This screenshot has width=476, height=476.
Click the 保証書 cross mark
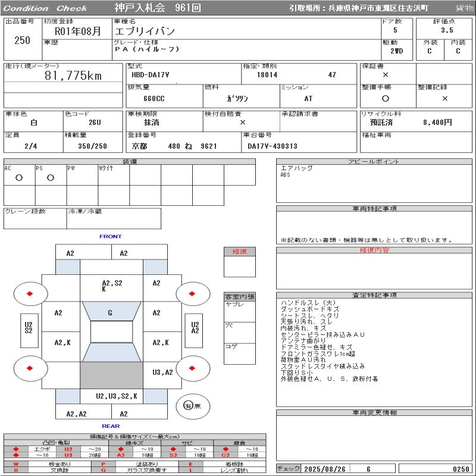[x=386, y=75]
